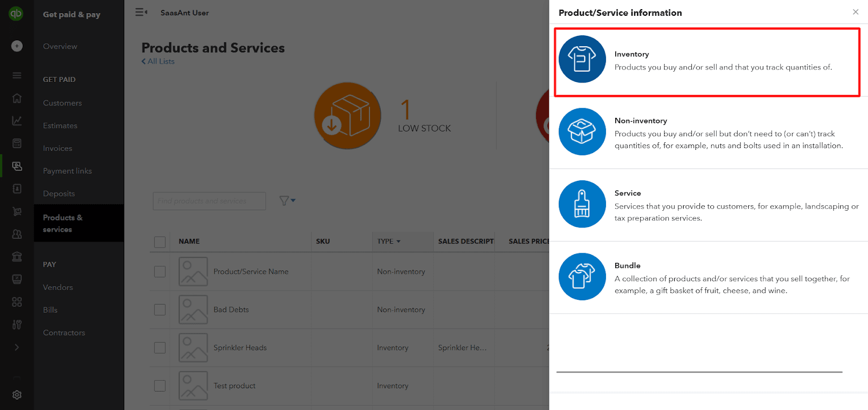Open Vendors in the side menu
This screenshot has height=410, width=868.
click(x=58, y=287)
